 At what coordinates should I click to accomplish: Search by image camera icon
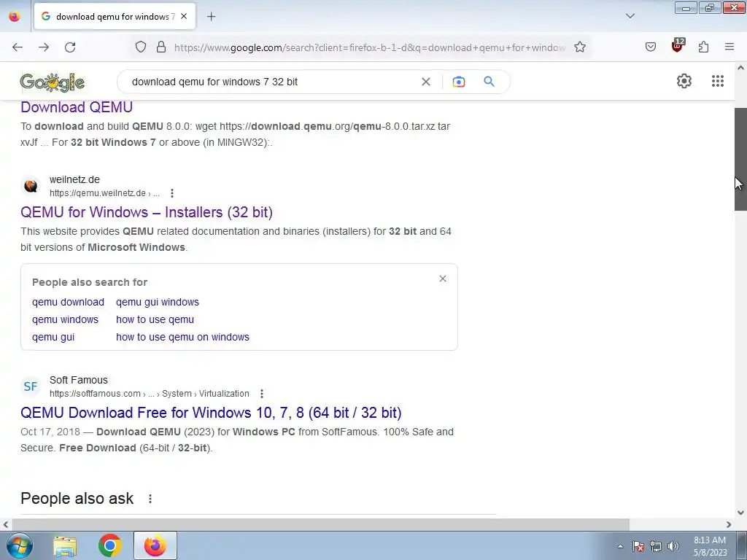459,82
